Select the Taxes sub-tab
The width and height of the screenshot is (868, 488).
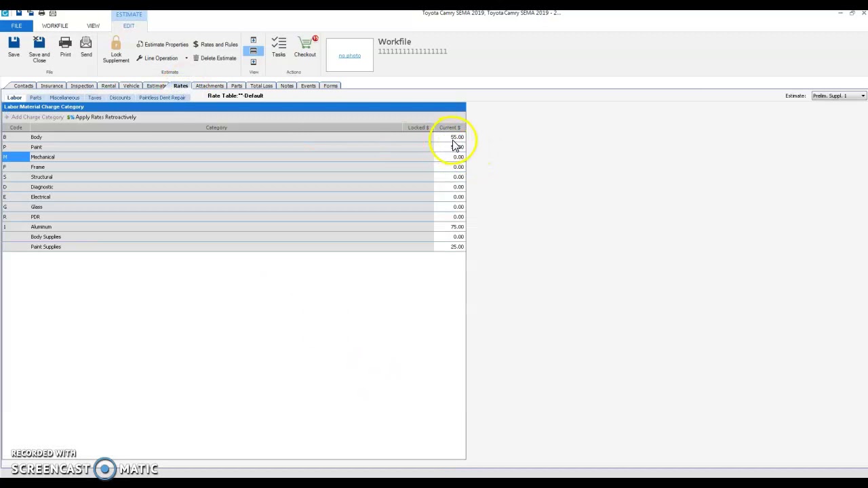click(x=94, y=98)
